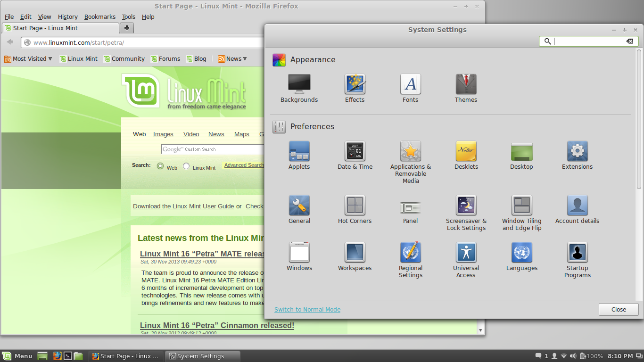Open Firefox's History menu

click(67, 17)
